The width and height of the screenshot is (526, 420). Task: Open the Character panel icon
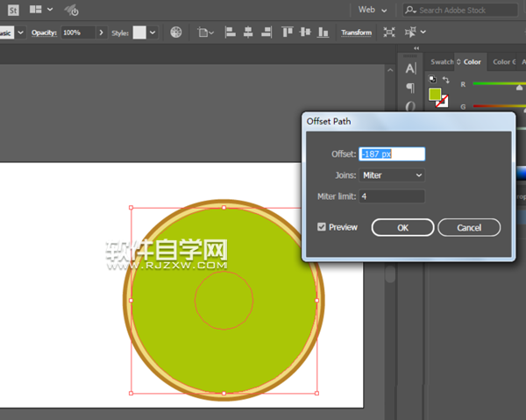tap(410, 69)
